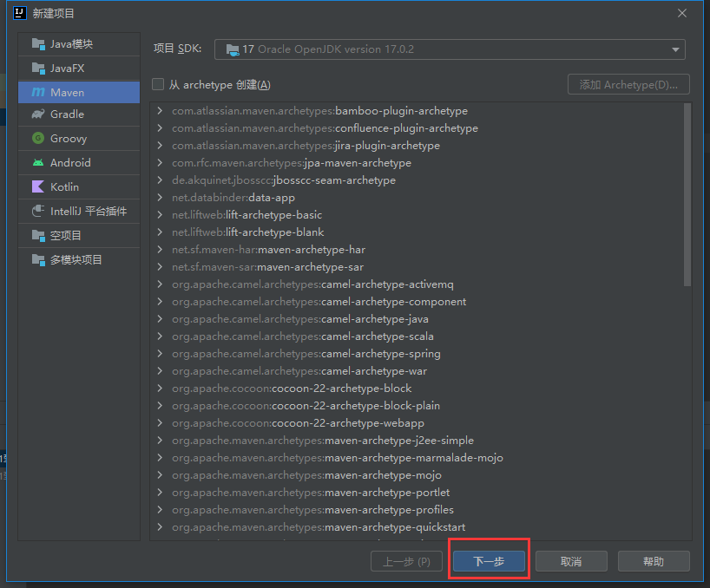Select maven-archetype-portlet row
Screen dimensions: 710x588
(417, 492)
